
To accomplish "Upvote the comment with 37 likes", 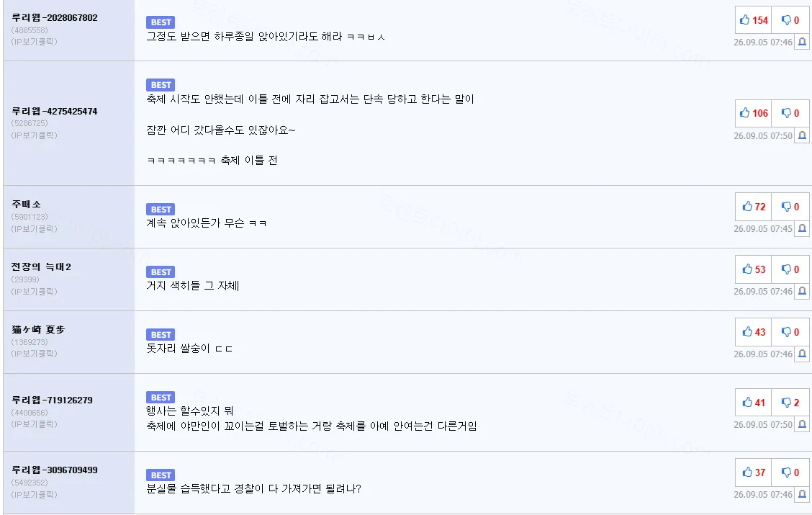I will click(753, 473).
